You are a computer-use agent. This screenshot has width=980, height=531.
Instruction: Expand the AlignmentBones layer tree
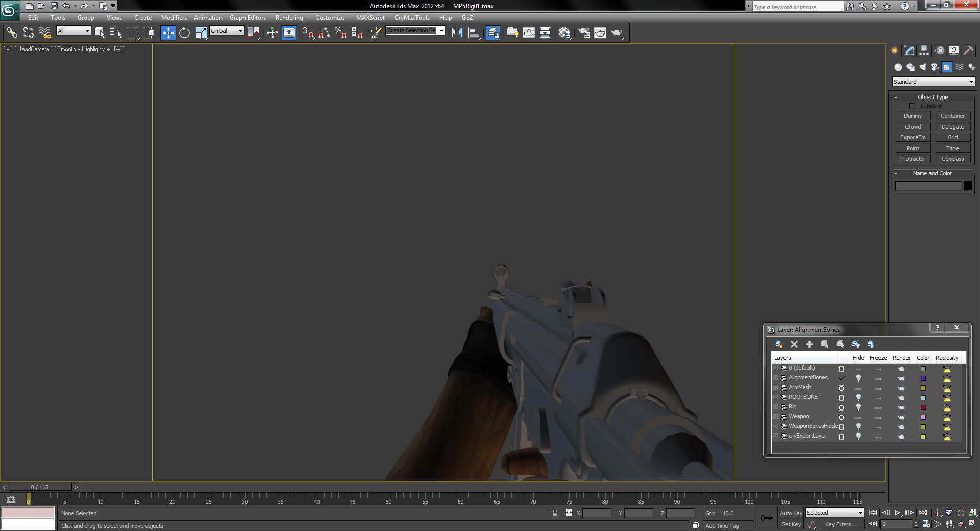[775, 378]
